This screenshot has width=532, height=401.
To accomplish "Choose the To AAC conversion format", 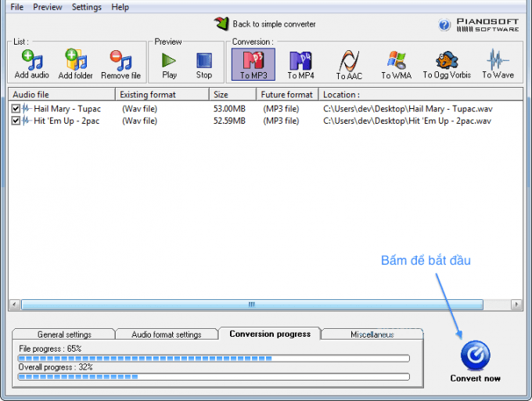I will coord(349,65).
